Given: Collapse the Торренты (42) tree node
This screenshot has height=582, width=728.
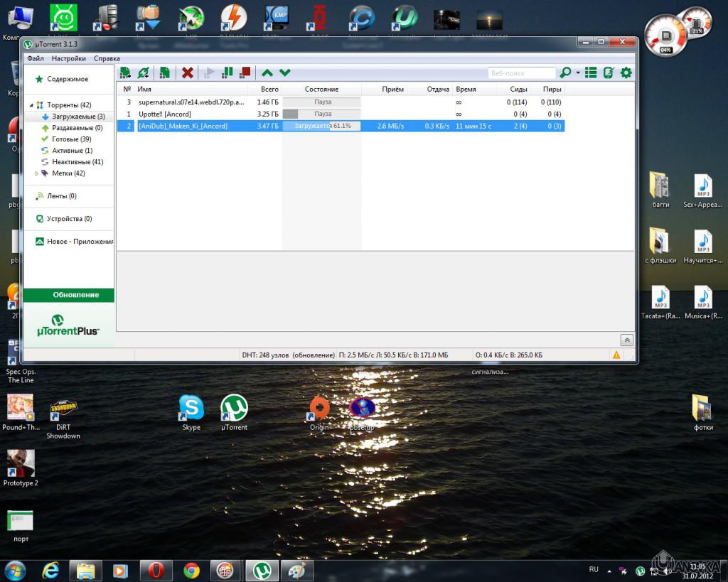Looking at the screenshot, I should click(x=30, y=105).
